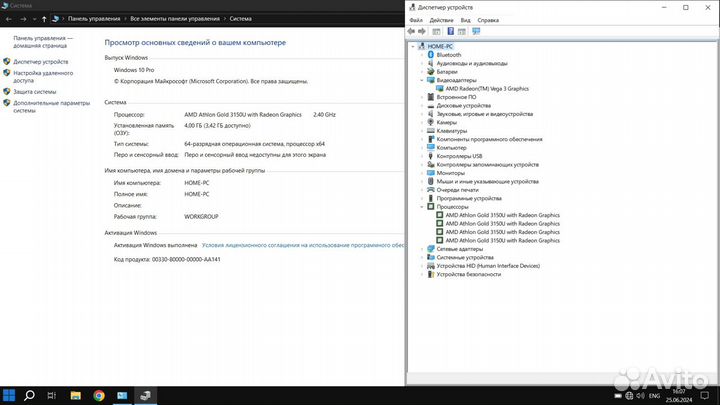Select Программные устройства row
Image resolution: width=720 pixels, height=405 pixels.
(469, 198)
